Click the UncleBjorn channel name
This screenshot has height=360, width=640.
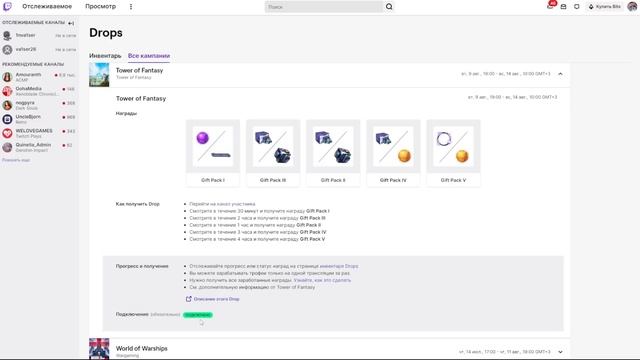(x=28, y=117)
